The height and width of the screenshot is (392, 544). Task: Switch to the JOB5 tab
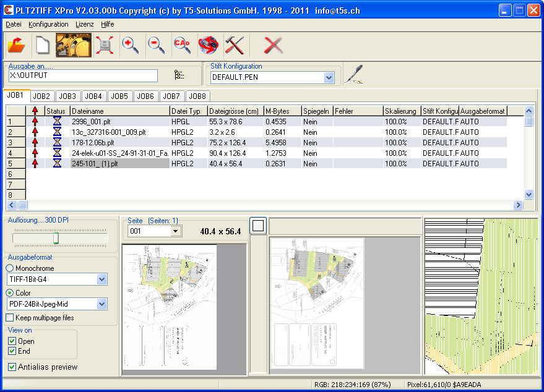point(119,96)
